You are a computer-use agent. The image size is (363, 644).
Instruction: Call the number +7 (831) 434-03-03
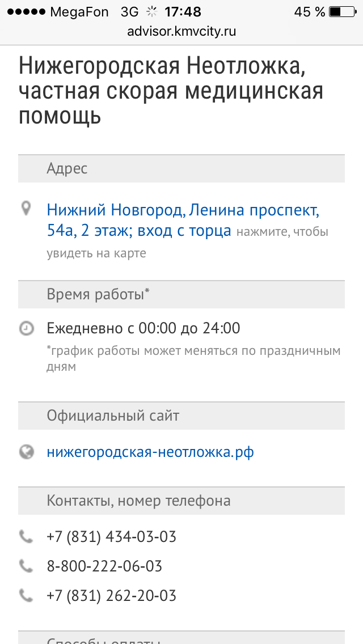click(111, 536)
